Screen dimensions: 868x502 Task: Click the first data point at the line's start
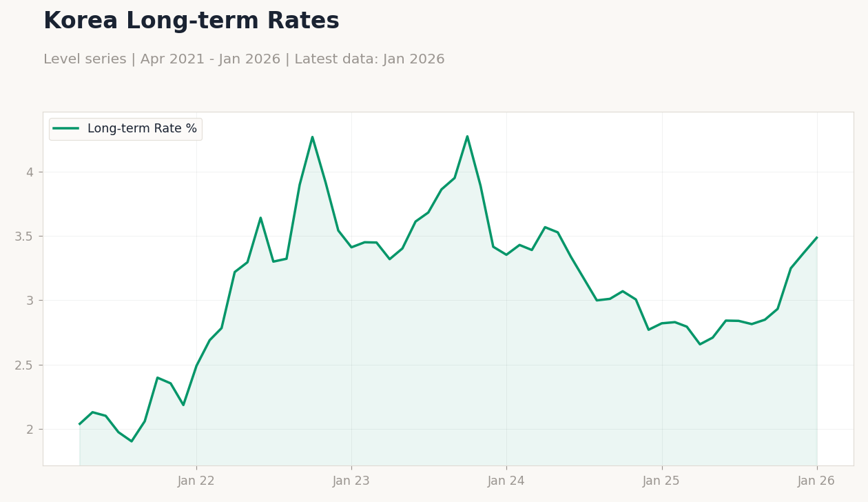[80, 423]
